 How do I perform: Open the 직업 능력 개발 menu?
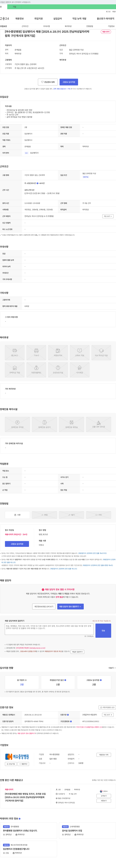coord(79,18)
